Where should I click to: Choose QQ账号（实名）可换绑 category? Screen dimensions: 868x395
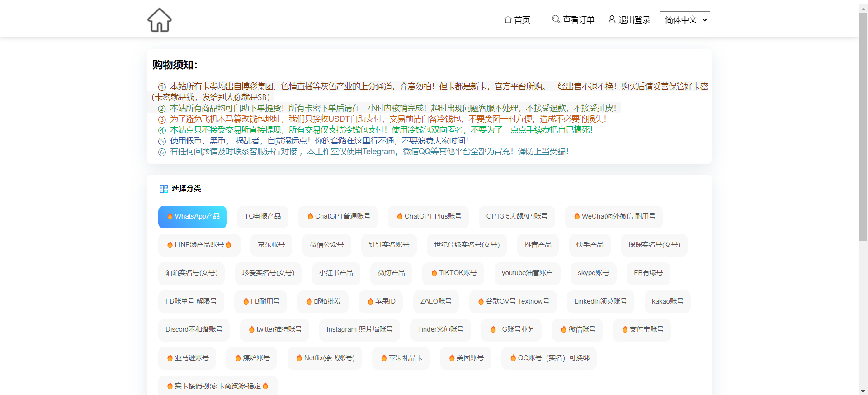(549, 358)
